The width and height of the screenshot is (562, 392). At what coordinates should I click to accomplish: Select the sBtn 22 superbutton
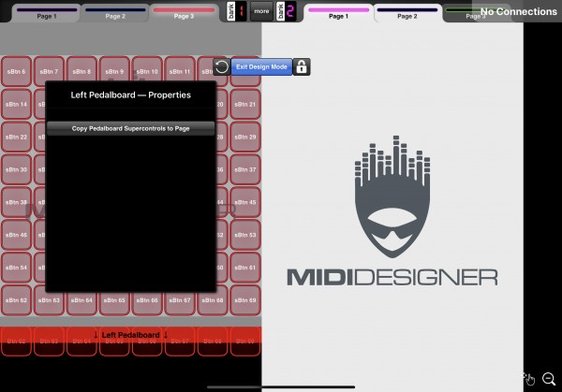(x=16, y=137)
